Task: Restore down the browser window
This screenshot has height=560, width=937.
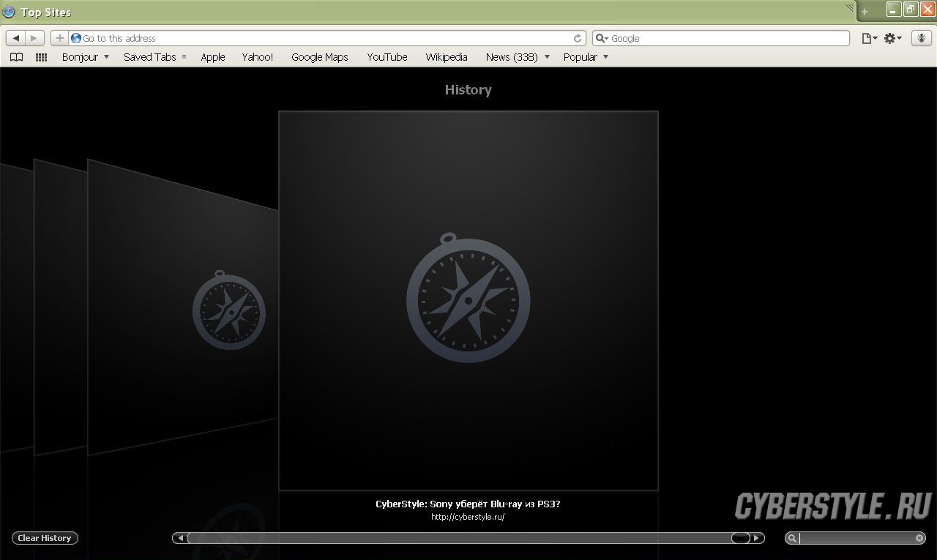Action: 910,10
